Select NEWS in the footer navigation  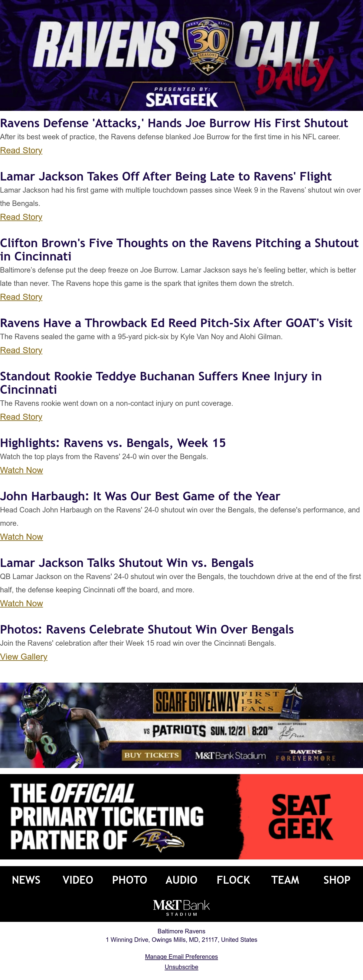click(26, 879)
